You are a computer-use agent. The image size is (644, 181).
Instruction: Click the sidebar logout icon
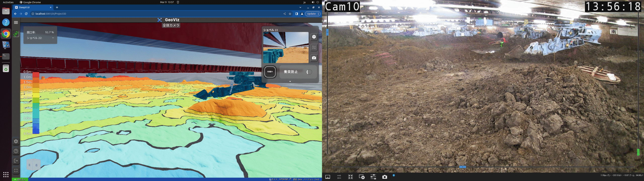[x=16, y=161]
